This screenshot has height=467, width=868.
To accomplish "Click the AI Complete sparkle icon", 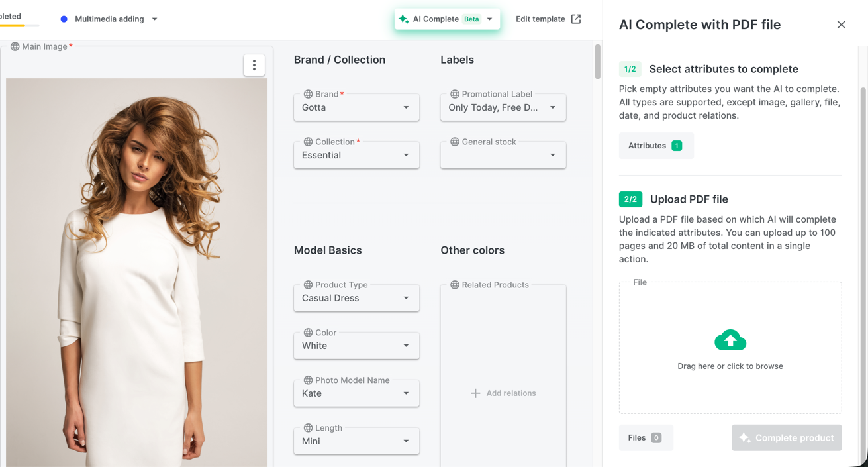I will tap(404, 19).
